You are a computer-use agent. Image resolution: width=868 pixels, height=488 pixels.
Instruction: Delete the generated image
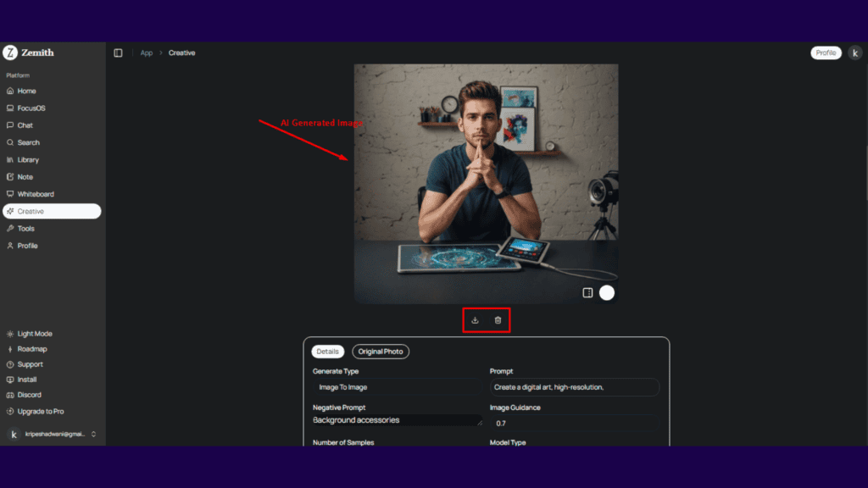click(x=498, y=320)
